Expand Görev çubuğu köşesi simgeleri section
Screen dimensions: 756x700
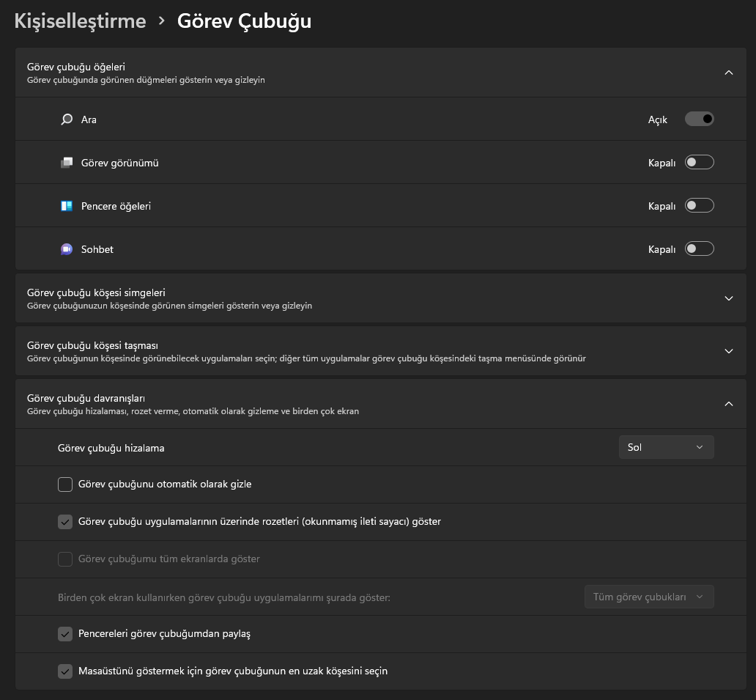[x=728, y=298]
